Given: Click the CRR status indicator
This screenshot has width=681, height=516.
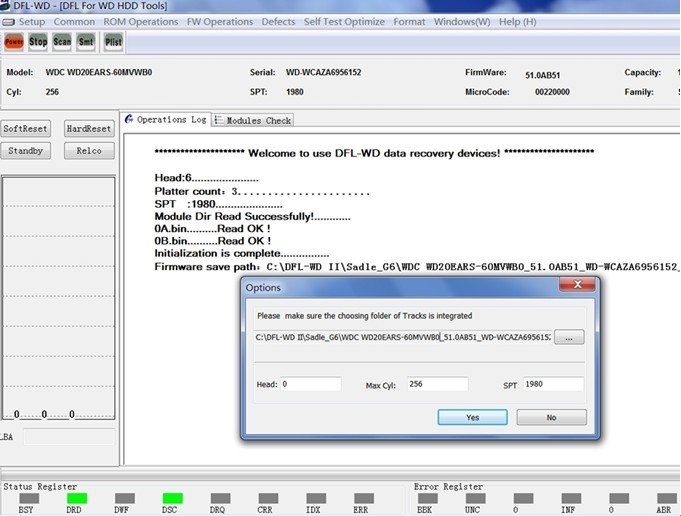Looking at the screenshot, I should 268,498.
